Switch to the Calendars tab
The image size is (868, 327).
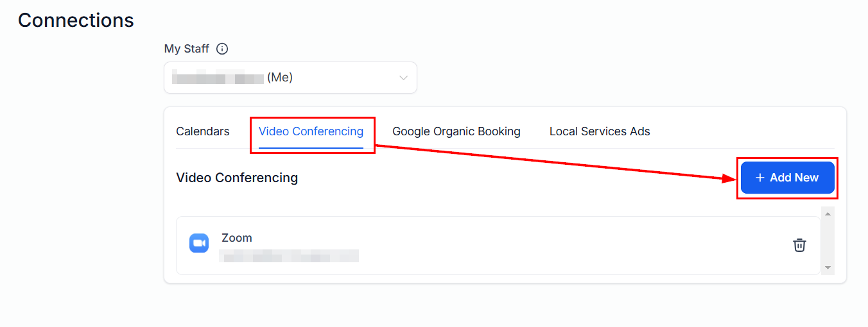click(203, 131)
